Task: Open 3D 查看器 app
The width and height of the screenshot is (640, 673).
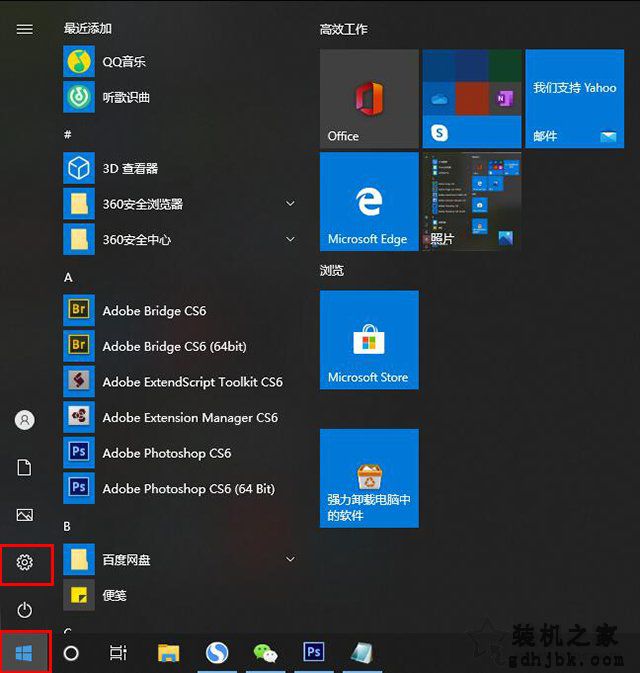Action: pos(179,168)
